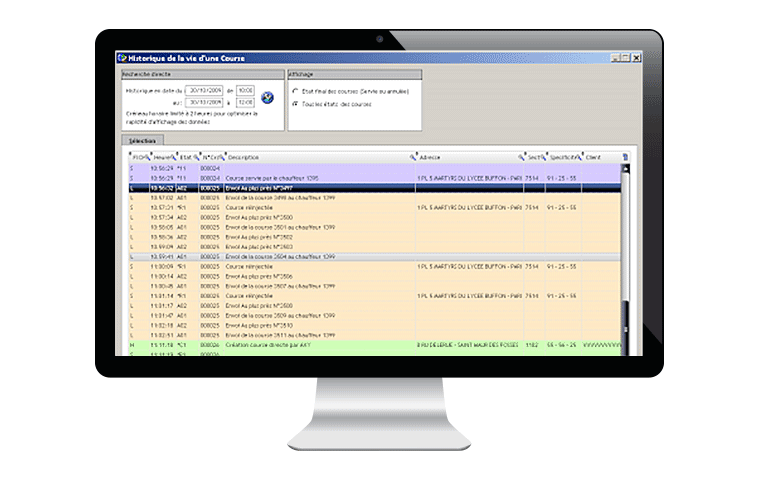Click the sector cell in the 10:57:01 row
The width and height of the screenshot is (760, 480).
[534, 208]
